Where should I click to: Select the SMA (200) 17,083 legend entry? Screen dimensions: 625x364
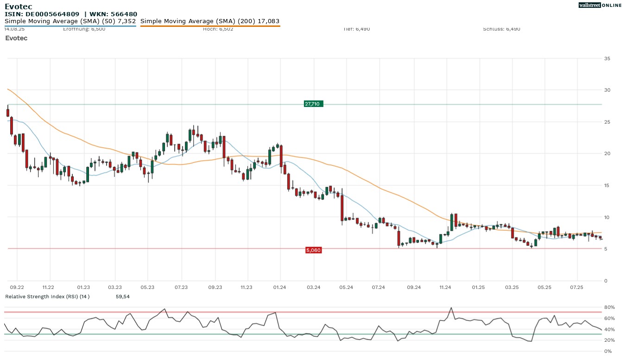tap(210, 21)
